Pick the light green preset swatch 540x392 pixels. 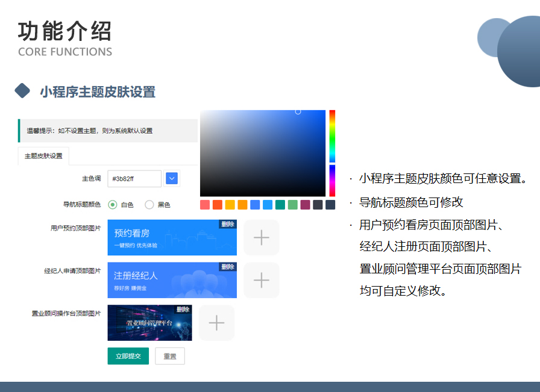292,205
